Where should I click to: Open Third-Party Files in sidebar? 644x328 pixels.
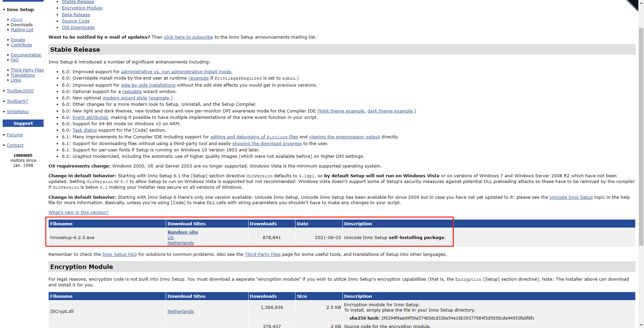27,70
